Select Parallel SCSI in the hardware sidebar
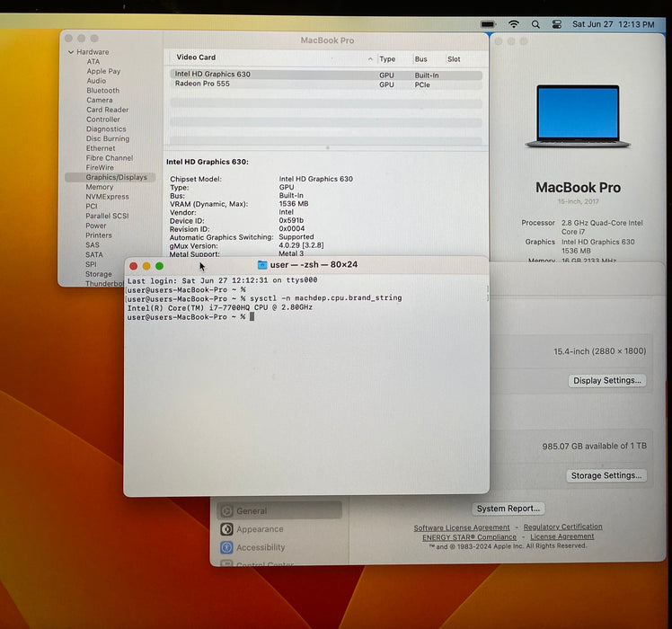Viewport: 672px width, 629px height. point(107,216)
